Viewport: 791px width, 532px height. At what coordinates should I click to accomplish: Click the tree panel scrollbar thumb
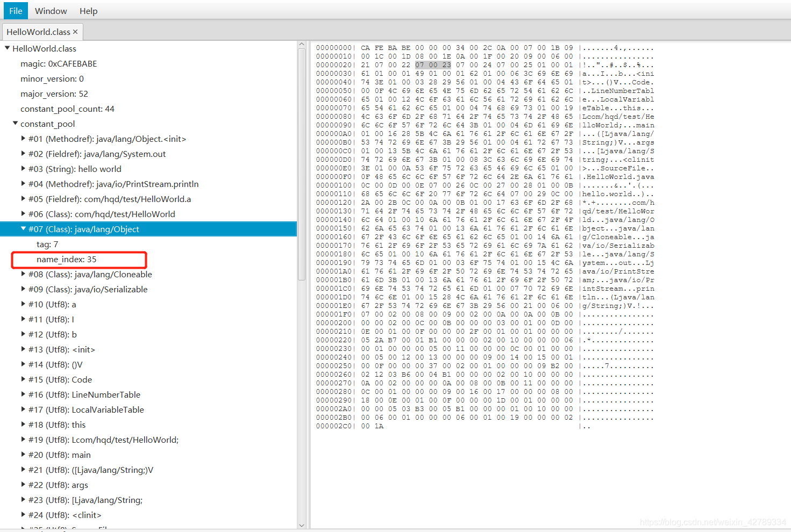pos(301,164)
